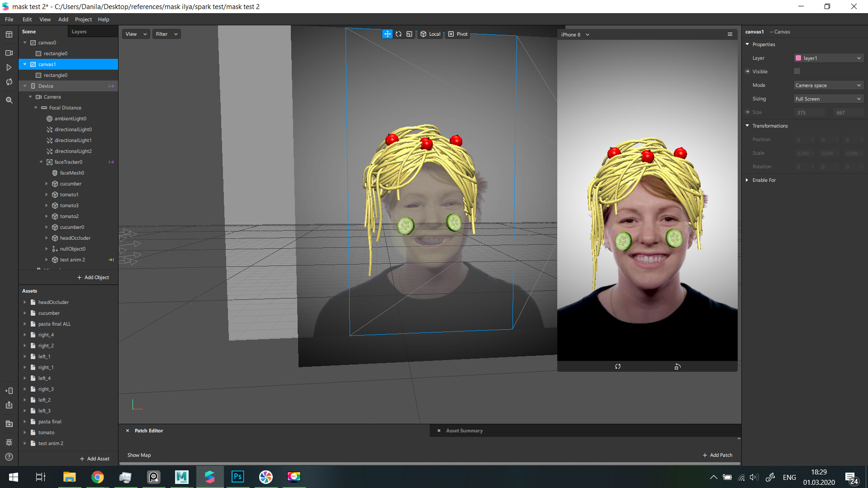Click the test on device icon
This screenshot has width=868, height=488.
click(9, 390)
